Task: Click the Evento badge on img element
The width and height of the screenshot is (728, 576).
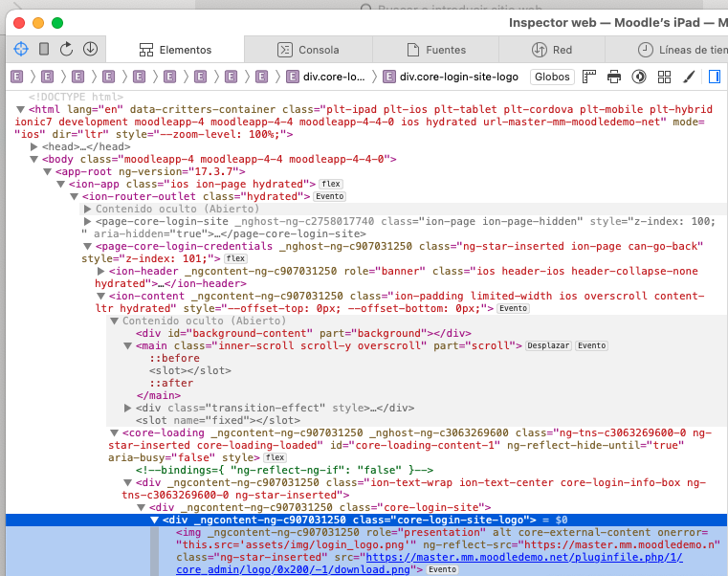Action: click(x=442, y=569)
